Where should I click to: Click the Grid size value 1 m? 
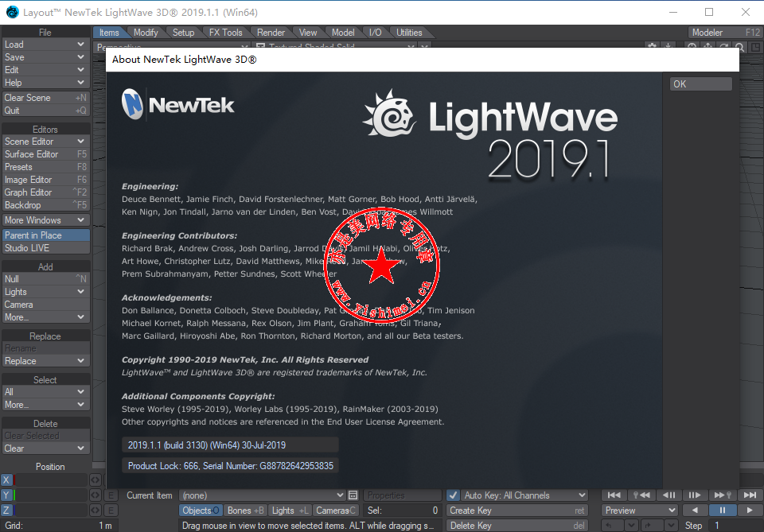point(105,525)
